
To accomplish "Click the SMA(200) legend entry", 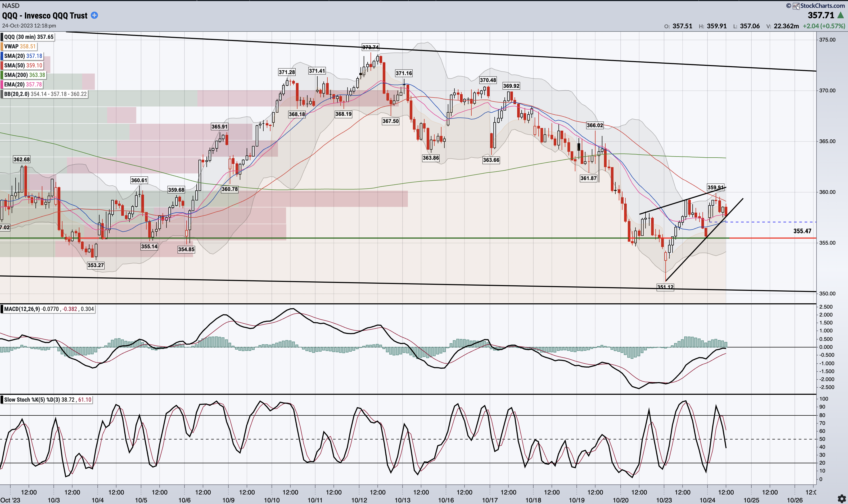I will [x=24, y=75].
